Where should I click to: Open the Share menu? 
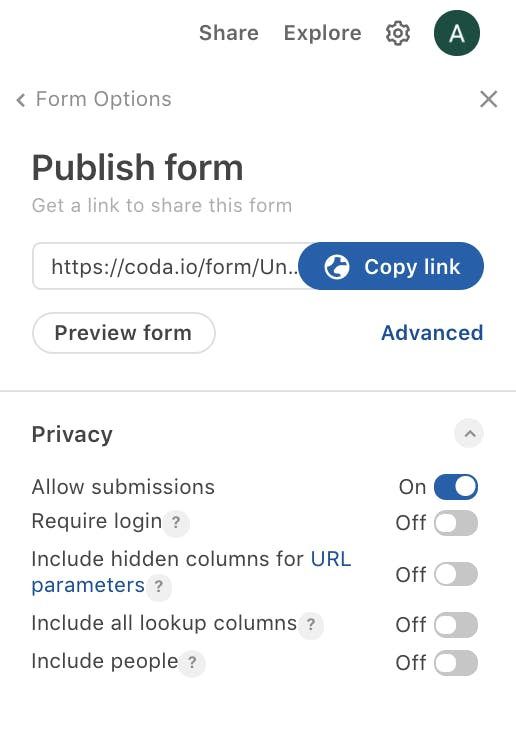(x=229, y=33)
